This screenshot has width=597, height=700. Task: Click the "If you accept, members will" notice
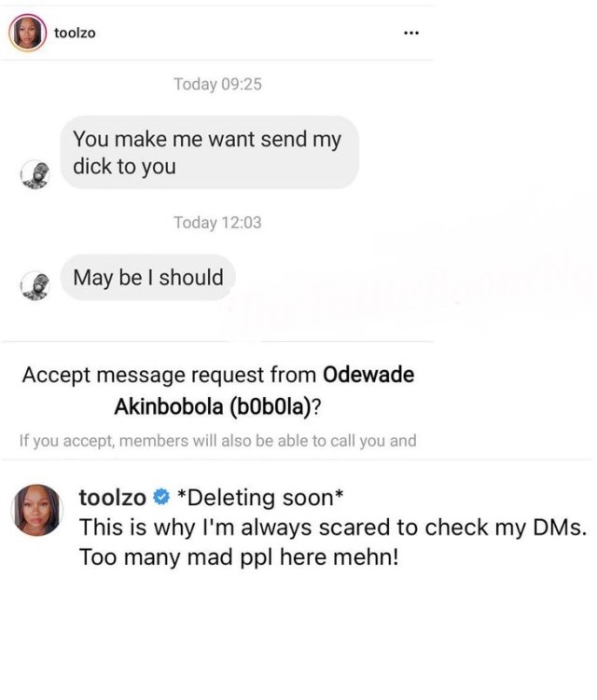pyautogui.click(x=217, y=440)
